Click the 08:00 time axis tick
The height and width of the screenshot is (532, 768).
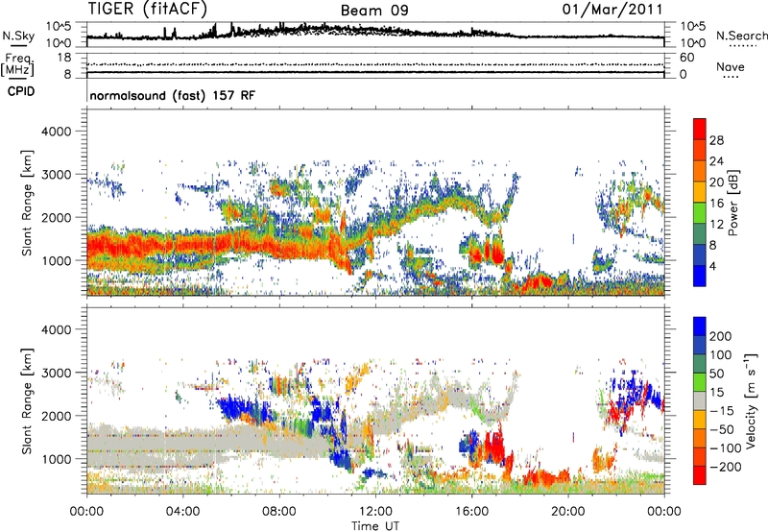pyautogui.click(x=279, y=512)
